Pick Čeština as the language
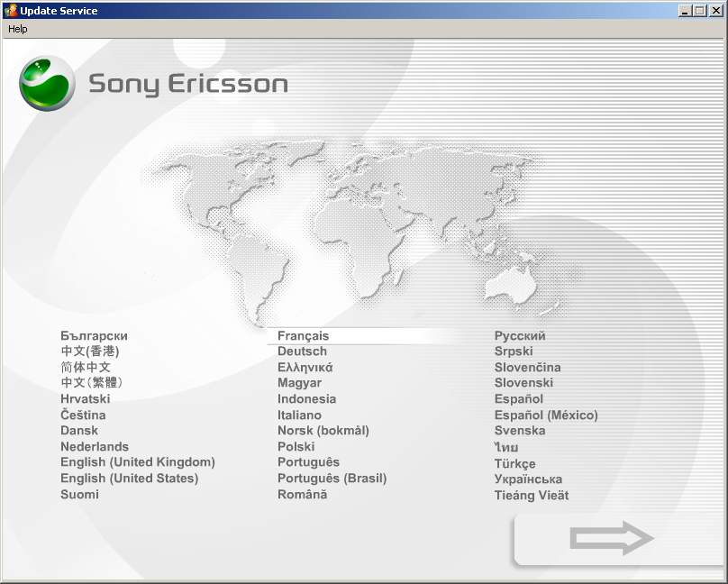728x584 pixels. (83, 415)
